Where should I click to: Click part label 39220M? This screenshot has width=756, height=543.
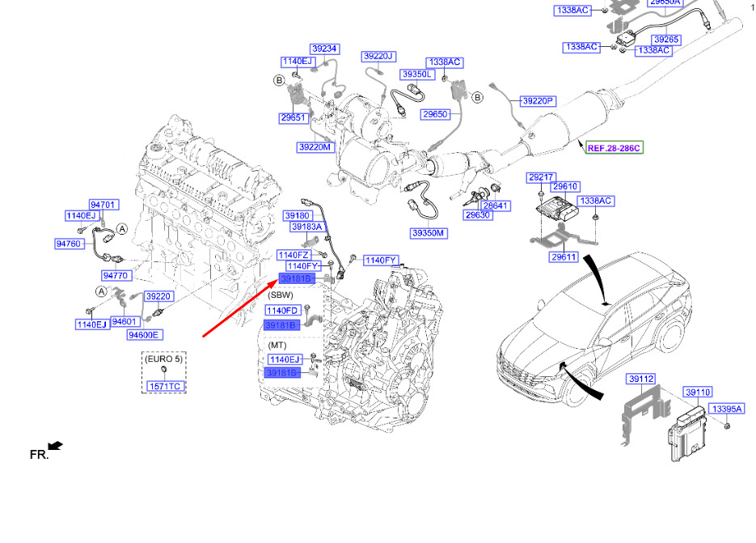315,146
